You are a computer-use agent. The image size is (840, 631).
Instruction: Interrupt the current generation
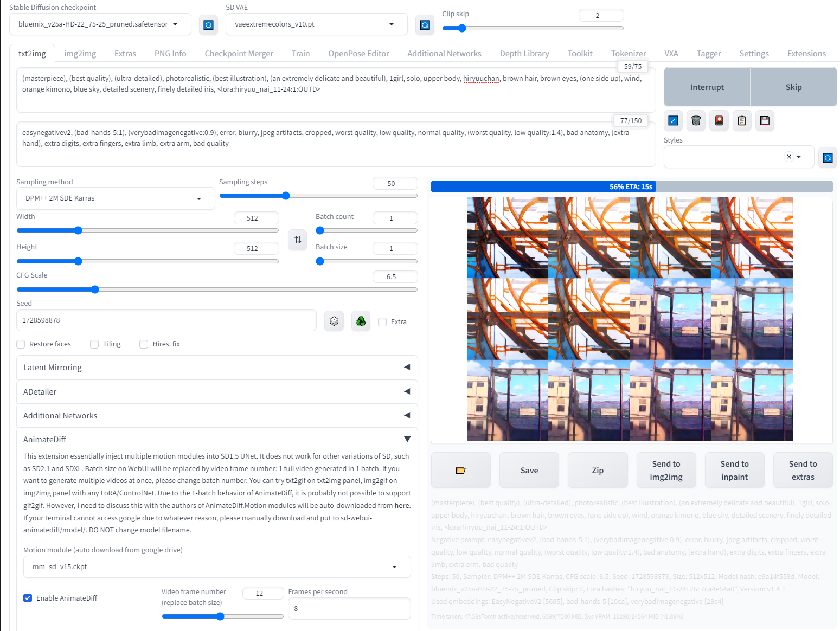click(x=706, y=87)
